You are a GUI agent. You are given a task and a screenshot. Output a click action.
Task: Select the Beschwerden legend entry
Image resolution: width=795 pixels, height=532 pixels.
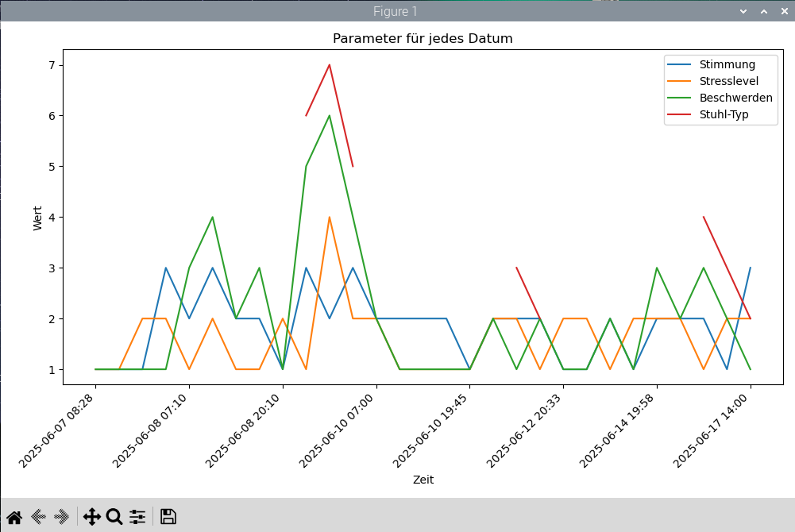click(x=735, y=98)
